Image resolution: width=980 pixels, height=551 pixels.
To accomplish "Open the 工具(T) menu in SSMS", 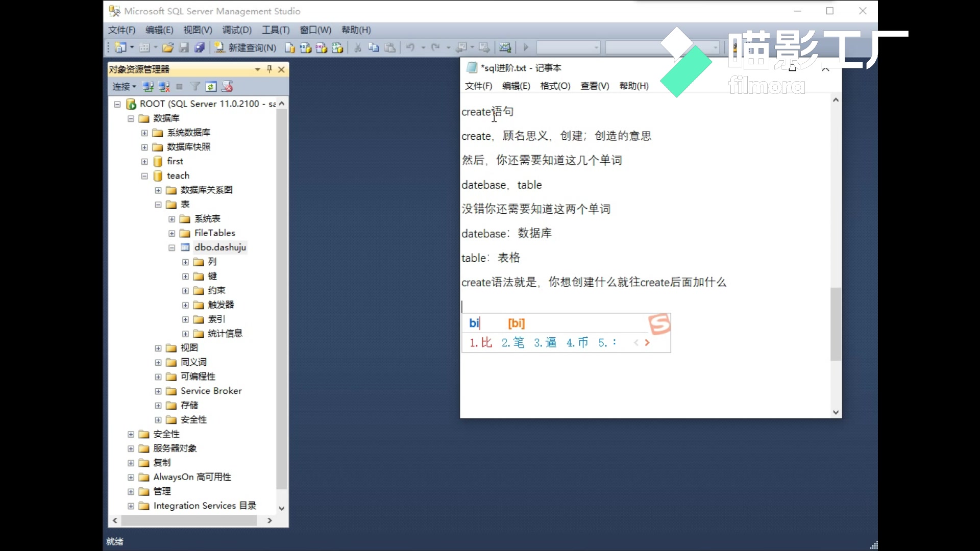I will 276,30.
